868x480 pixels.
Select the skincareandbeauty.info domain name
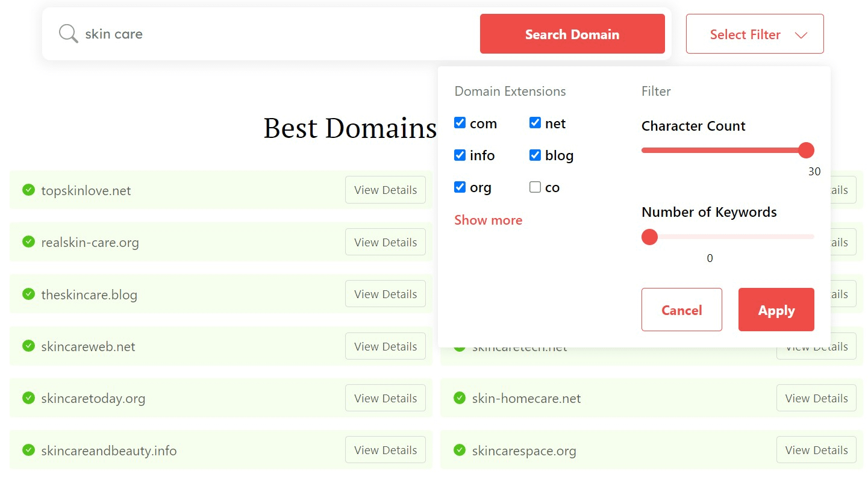[109, 450]
